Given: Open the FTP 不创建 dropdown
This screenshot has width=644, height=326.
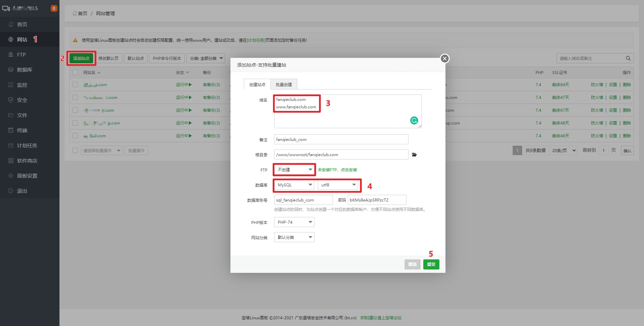Looking at the screenshot, I should tap(294, 170).
